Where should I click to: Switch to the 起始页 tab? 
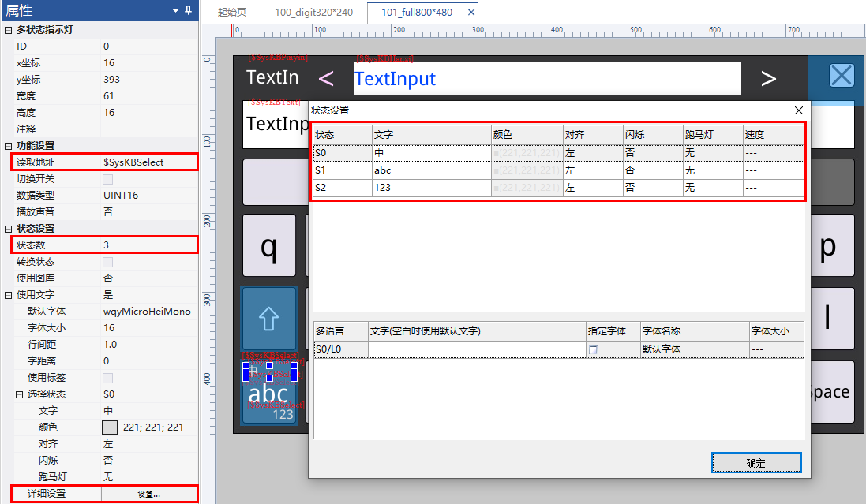(x=232, y=12)
